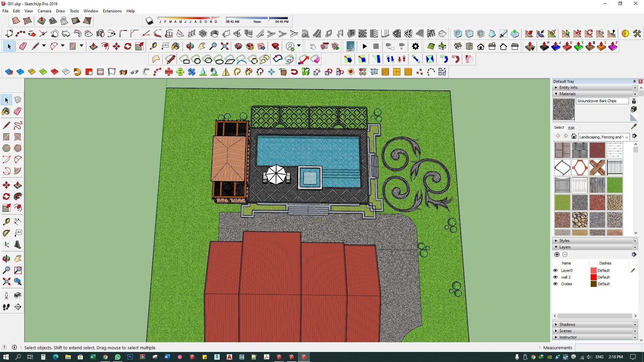Click the Orbit tool icon
644x362 pixels.
coord(6,258)
